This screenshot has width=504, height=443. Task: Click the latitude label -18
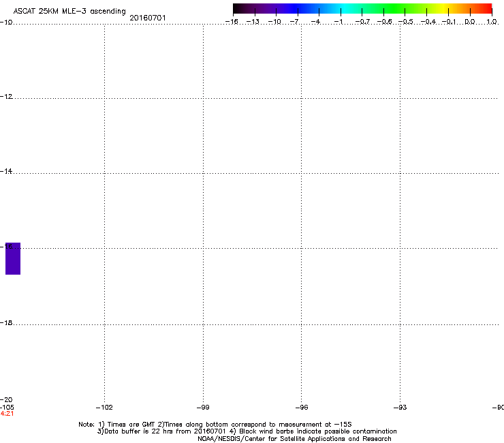[x=6, y=322]
